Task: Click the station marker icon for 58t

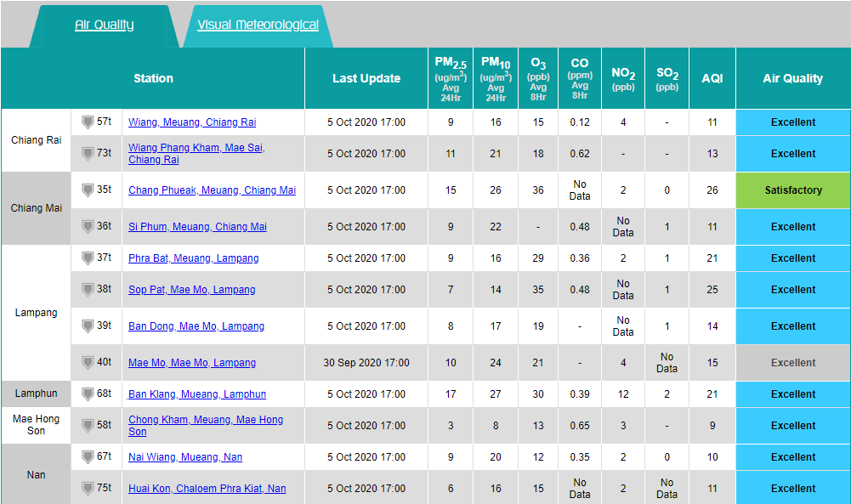Action: tap(88, 425)
